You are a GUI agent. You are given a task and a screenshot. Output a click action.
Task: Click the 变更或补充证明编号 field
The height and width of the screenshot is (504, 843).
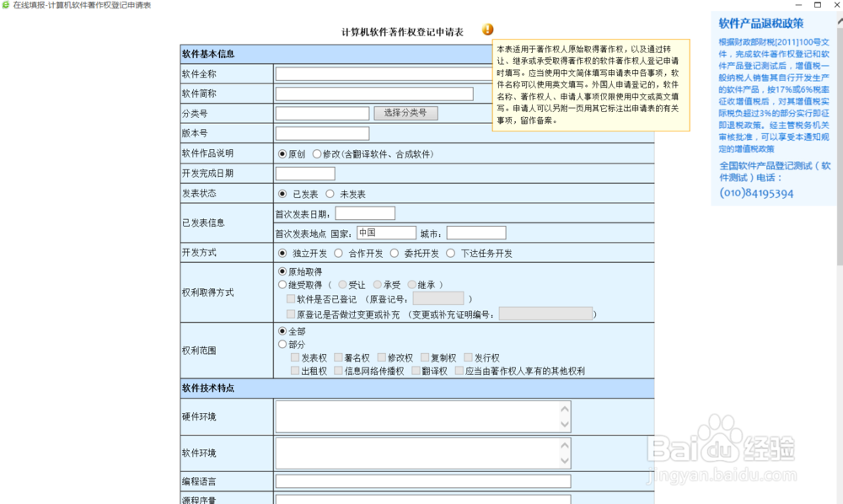pos(545,314)
